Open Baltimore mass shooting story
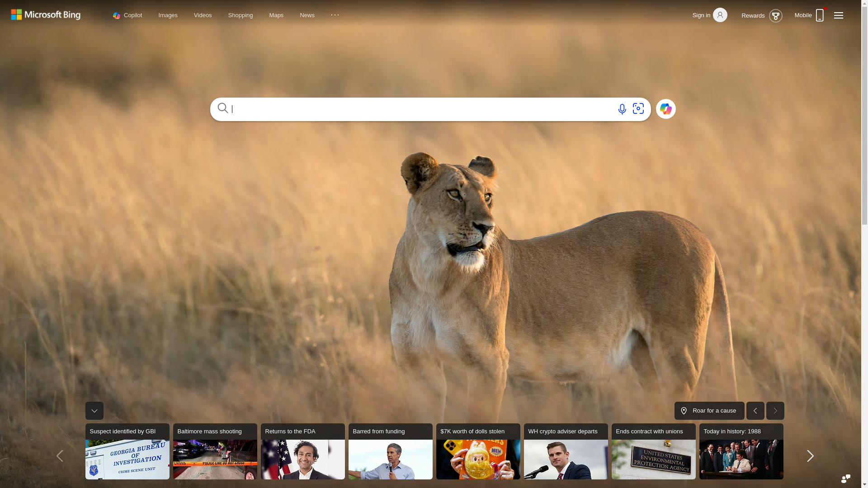The width and height of the screenshot is (868, 488). click(215, 451)
